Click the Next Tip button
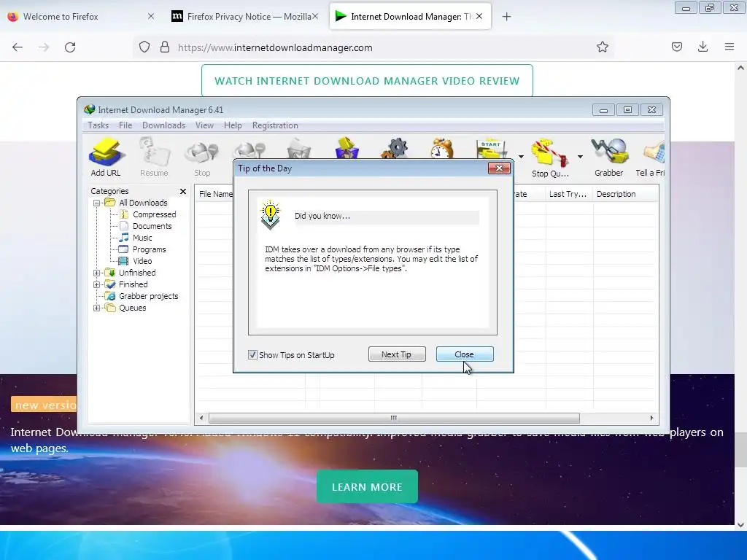The height and width of the screenshot is (560, 747). coord(397,354)
